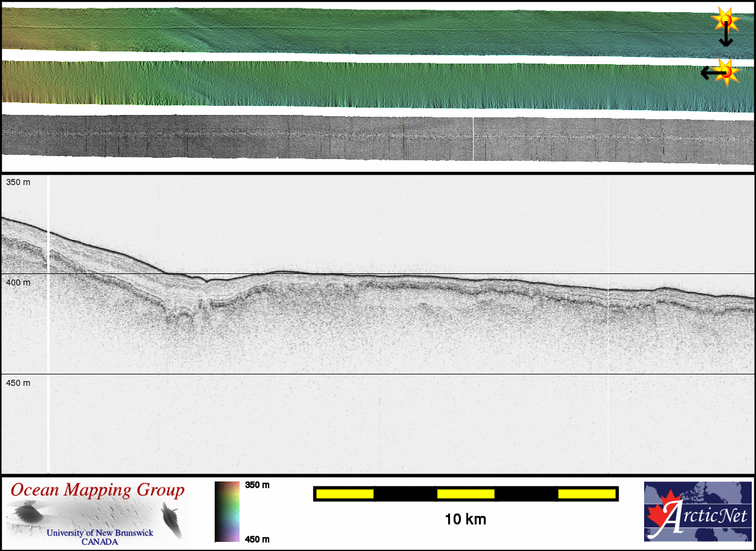This screenshot has height=551, width=756.
Task: Click the 10 km scale bar label
Action: 465,519
